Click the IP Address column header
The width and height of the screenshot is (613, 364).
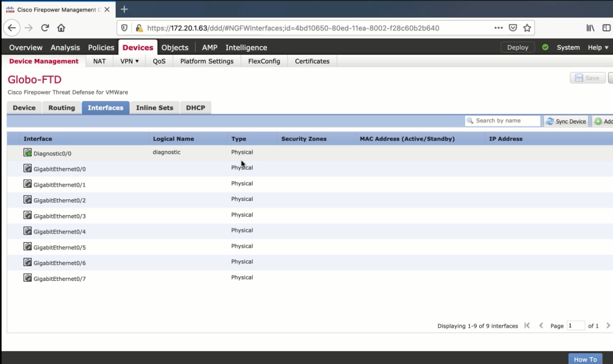549,139
